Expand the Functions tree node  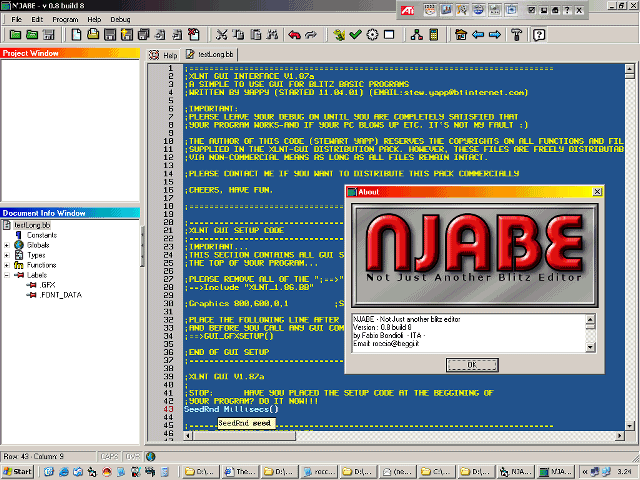[7, 265]
